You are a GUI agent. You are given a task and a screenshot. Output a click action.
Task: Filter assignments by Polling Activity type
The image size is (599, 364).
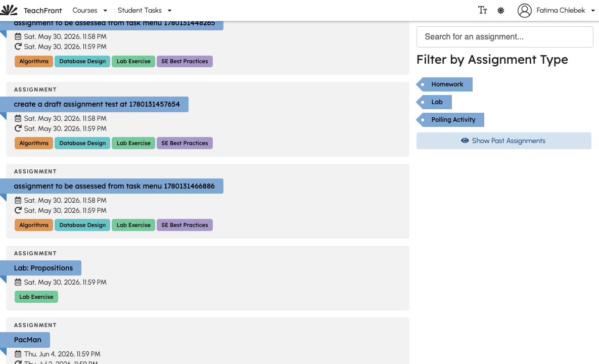tap(450, 119)
